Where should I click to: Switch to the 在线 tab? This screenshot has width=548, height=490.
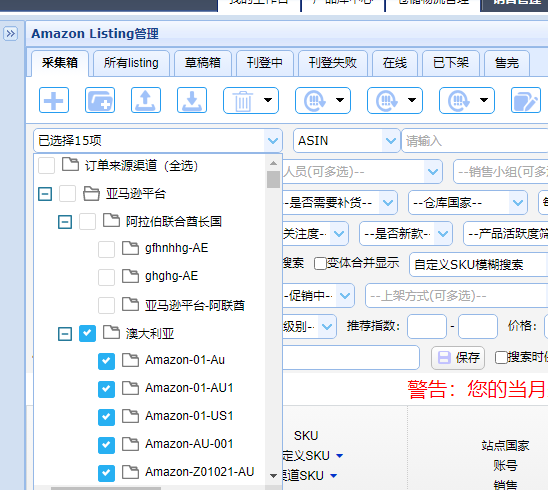coord(395,63)
